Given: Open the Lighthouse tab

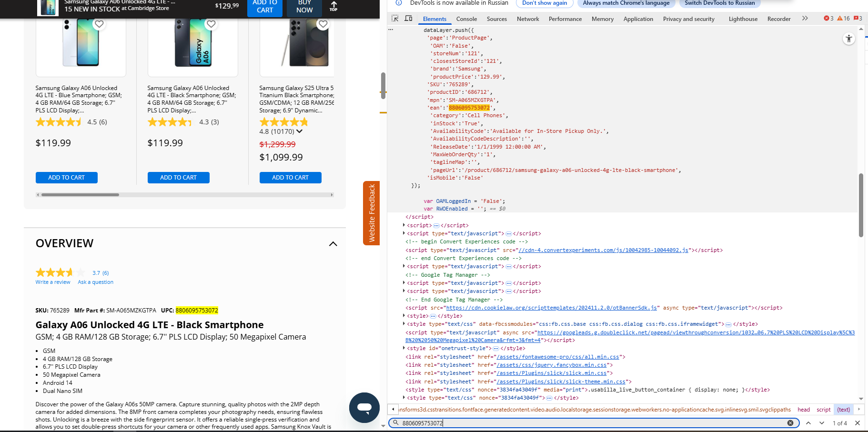Looking at the screenshot, I should point(743,19).
